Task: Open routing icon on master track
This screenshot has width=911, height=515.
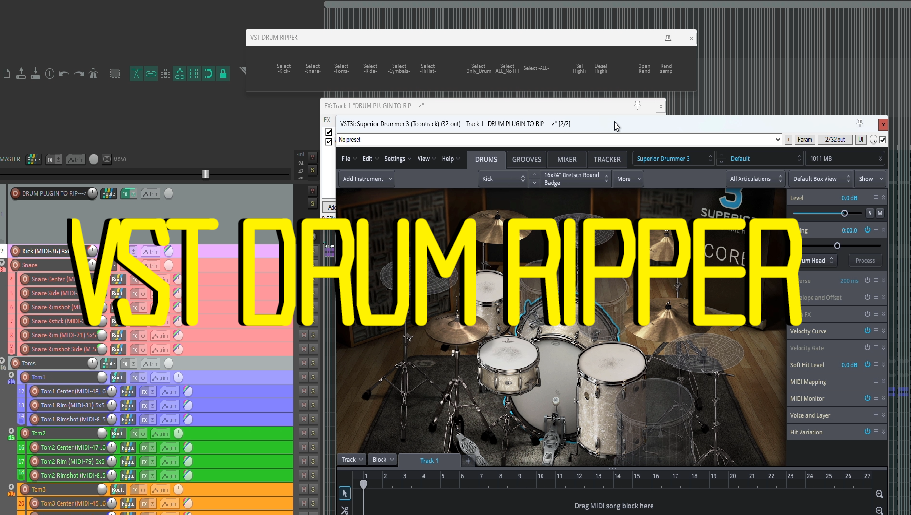Action: [33, 159]
